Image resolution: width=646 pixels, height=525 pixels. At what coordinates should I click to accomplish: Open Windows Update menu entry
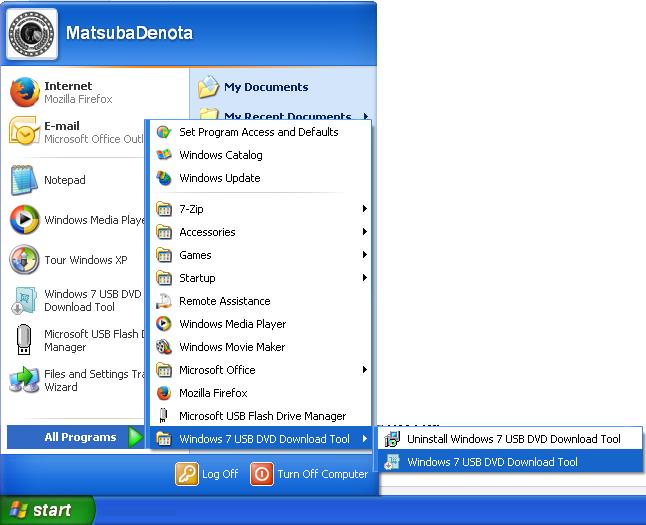coord(261,178)
